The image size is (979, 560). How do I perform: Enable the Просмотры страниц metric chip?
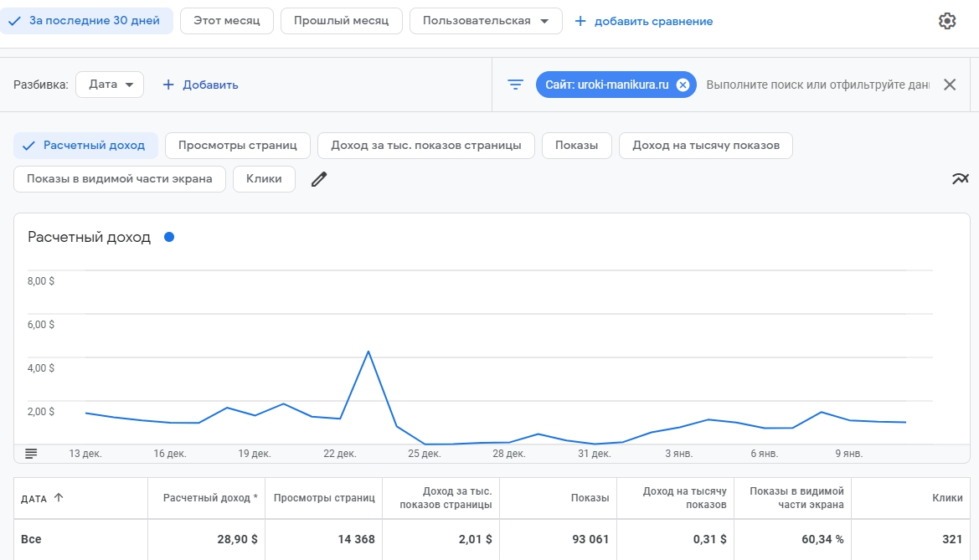[238, 146]
